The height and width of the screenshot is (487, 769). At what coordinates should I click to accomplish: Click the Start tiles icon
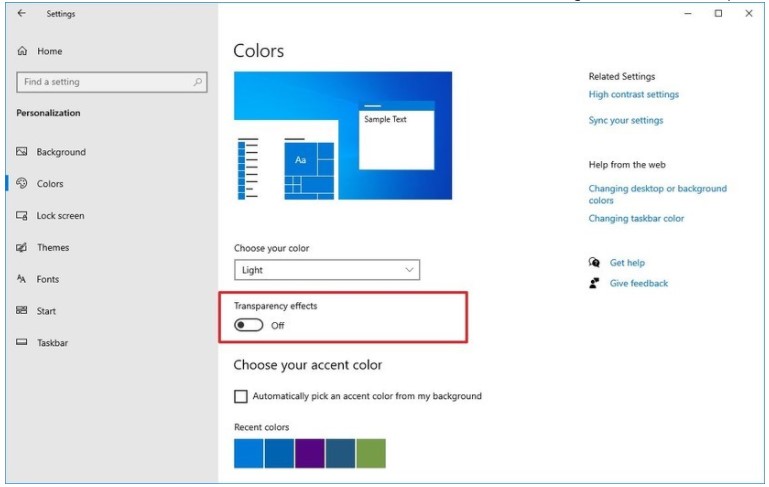(22, 310)
